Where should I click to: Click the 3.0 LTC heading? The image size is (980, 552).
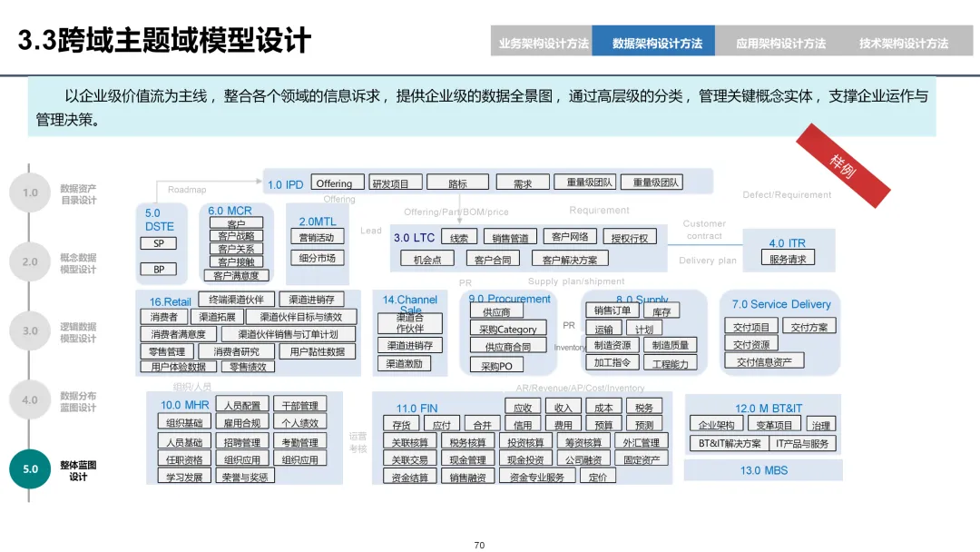point(414,238)
